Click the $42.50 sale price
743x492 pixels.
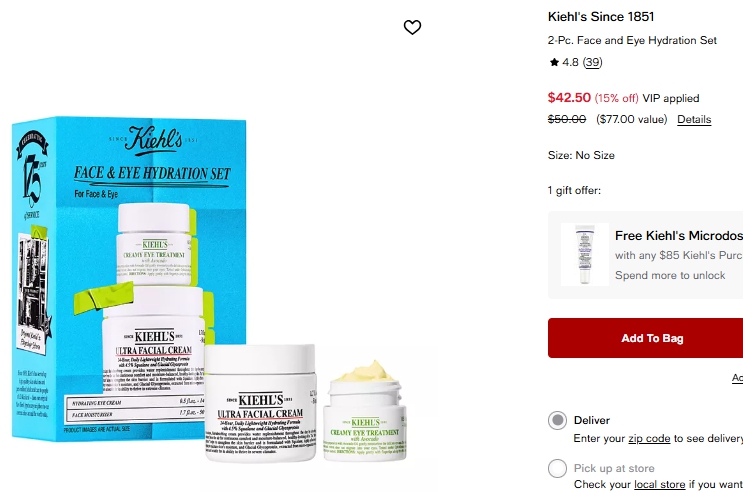point(569,98)
